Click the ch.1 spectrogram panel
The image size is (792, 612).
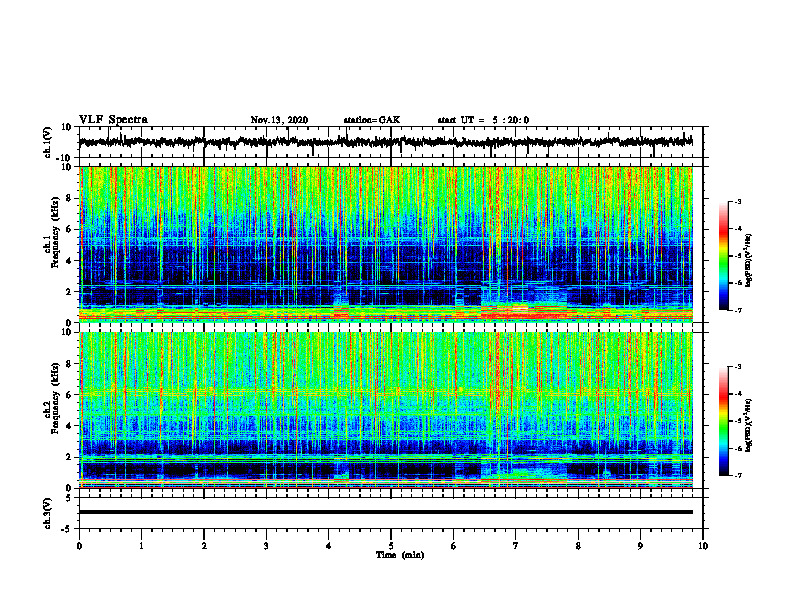click(386, 244)
